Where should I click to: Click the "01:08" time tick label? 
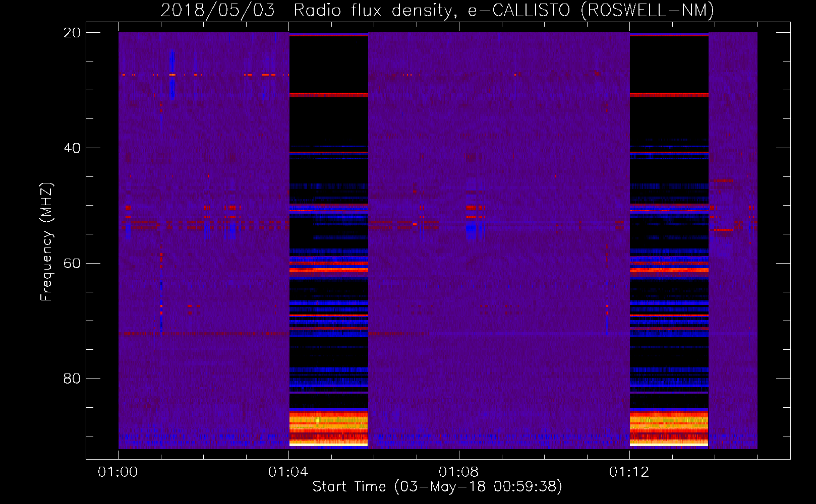click(459, 472)
